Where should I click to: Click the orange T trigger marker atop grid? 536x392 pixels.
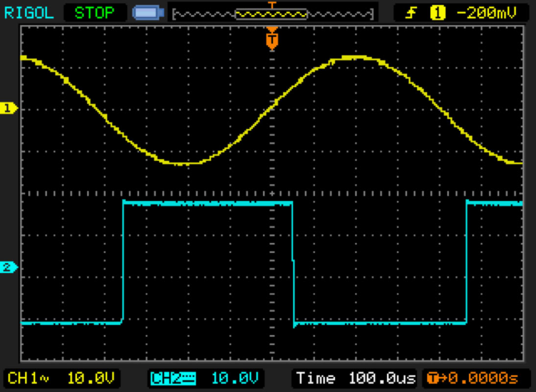click(x=272, y=40)
